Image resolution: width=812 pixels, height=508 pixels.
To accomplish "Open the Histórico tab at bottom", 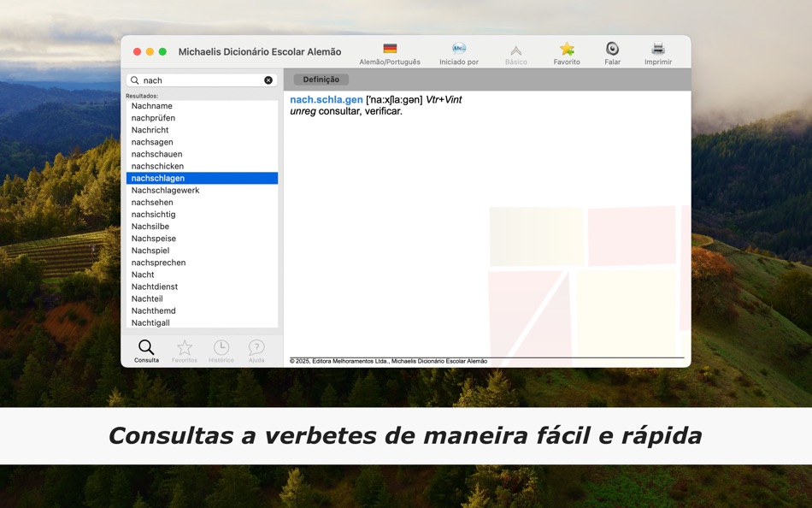I will (x=221, y=351).
